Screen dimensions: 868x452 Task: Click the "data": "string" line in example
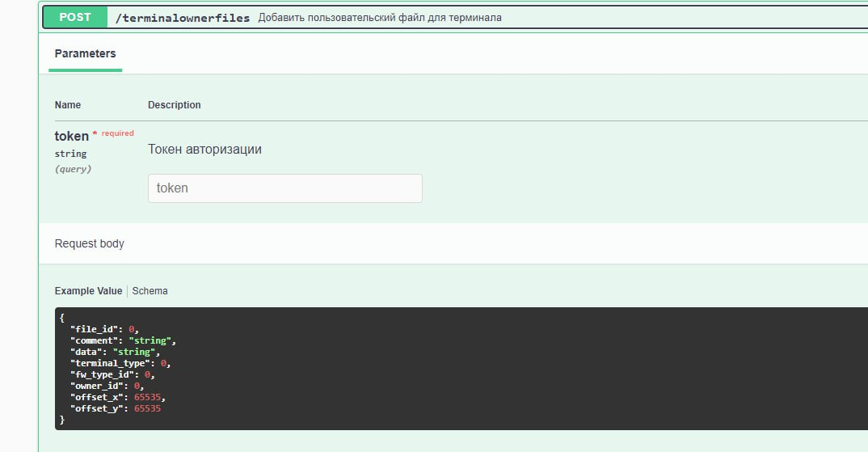pos(115,352)
